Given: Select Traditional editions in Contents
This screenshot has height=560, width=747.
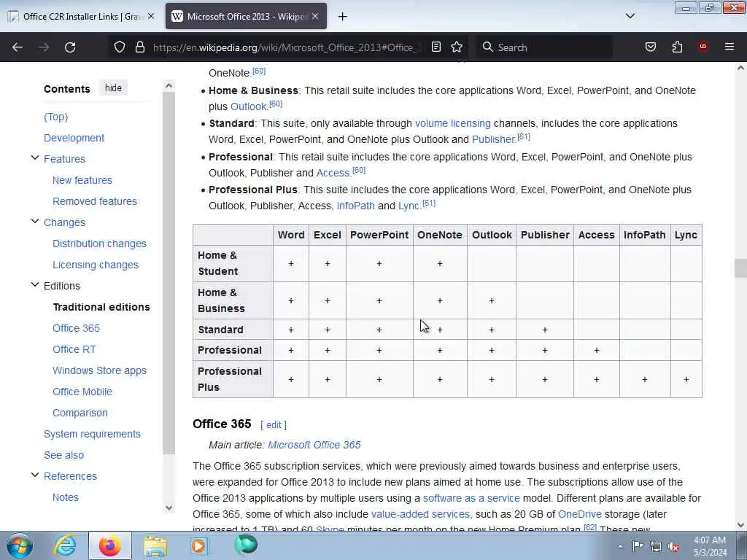Looking at the screenshot, I should pyautogui.click(x=101, y=307).
